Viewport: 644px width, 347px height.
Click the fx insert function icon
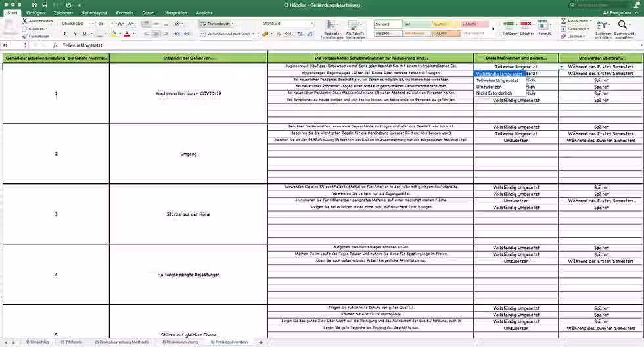point(55,45)
